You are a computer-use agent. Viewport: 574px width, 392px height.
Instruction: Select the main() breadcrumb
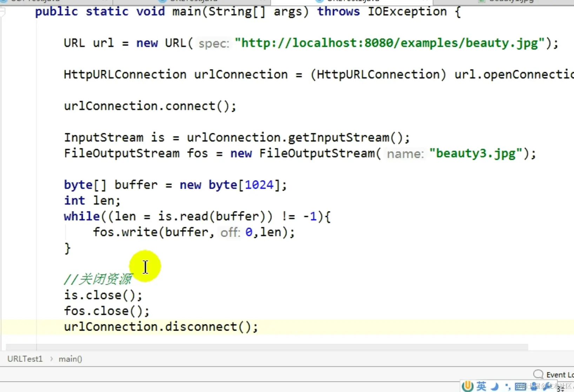70,359
